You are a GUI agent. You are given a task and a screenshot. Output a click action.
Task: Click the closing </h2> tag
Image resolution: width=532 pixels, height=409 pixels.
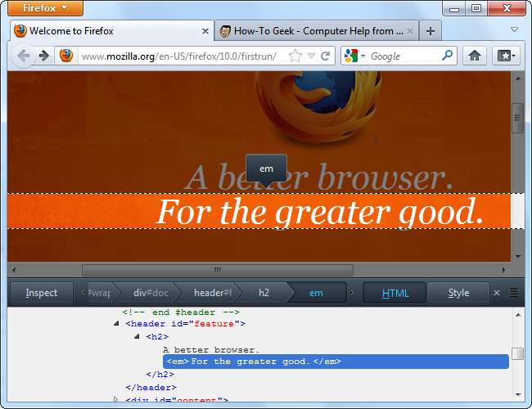(x=160, y=374)
